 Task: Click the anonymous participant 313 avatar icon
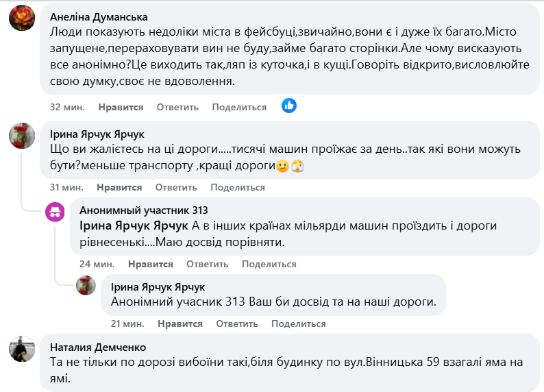pos(55,212)
